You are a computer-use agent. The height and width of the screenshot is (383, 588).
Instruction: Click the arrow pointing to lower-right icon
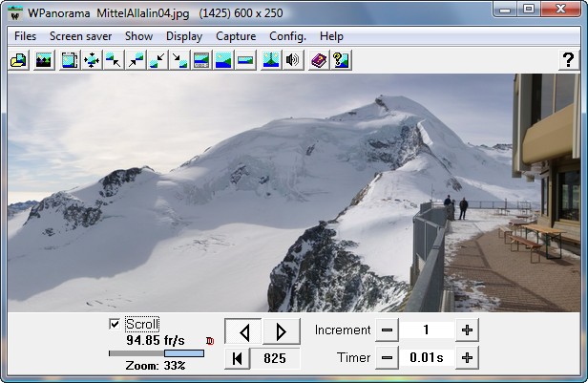179,60
